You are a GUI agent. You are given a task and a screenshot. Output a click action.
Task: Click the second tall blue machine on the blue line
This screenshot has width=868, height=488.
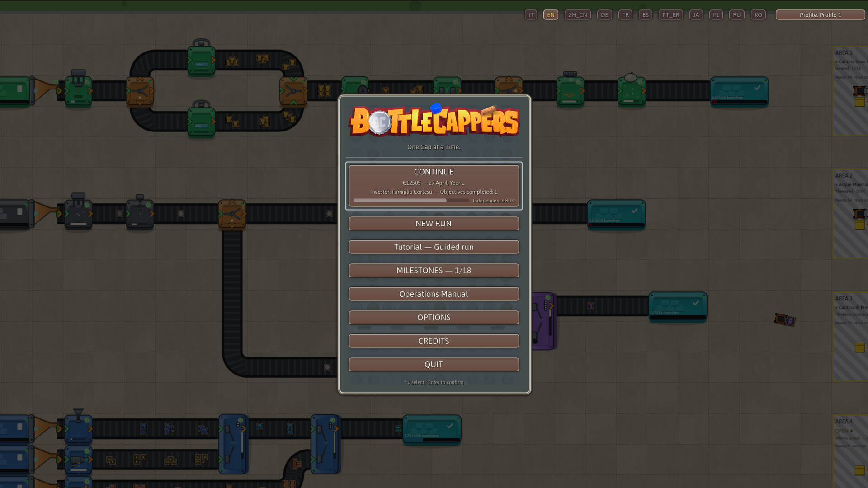click(x=325, y=444)
